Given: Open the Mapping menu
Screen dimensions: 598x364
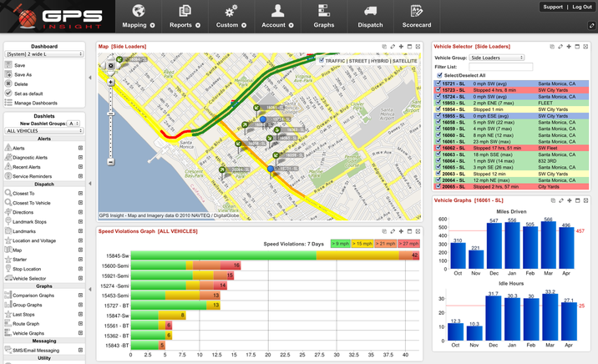Looking at the screenshot, I should coord(138,16).
